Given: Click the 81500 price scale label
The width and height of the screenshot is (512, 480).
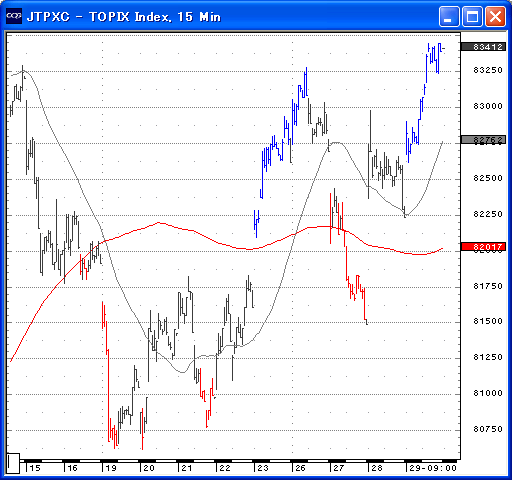Looking at the screenshot, I should (488, 321).
